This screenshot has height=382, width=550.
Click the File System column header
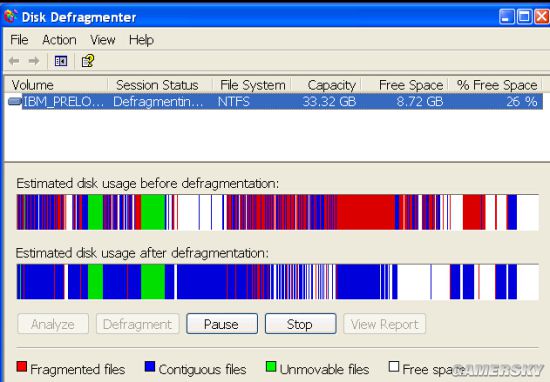point(251,85)
